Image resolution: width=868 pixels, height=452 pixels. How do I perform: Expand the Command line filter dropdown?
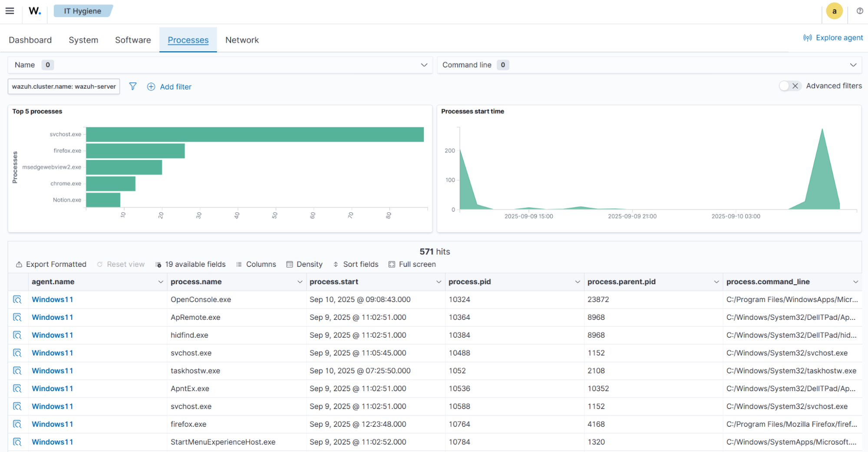pos(853,65)
